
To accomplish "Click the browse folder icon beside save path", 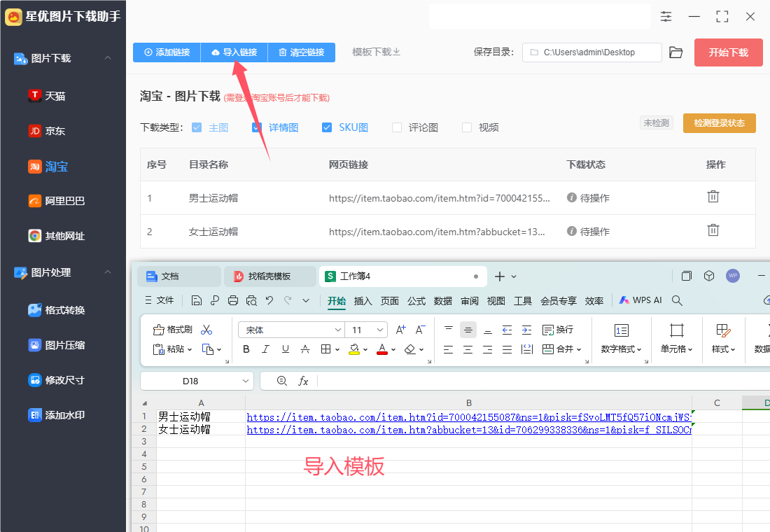I will (675, 52).
